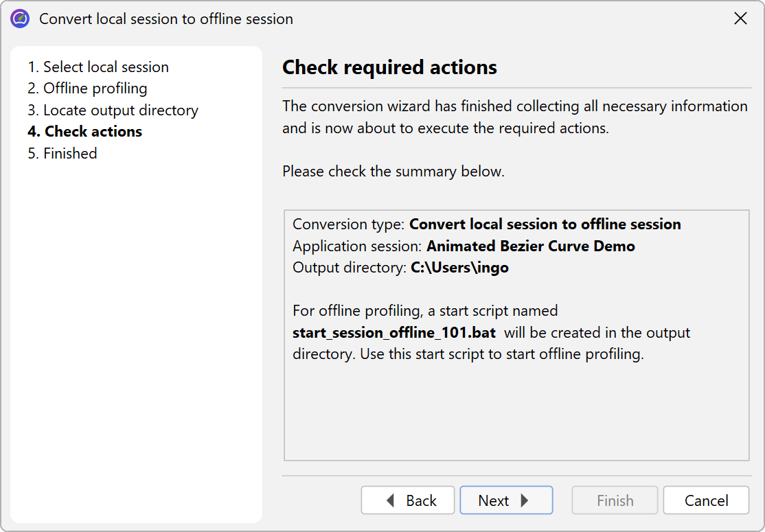The height and width of the screenshot is (532, 765).
Task: Click the Please check the summary text
Action: tap(393, 171)
